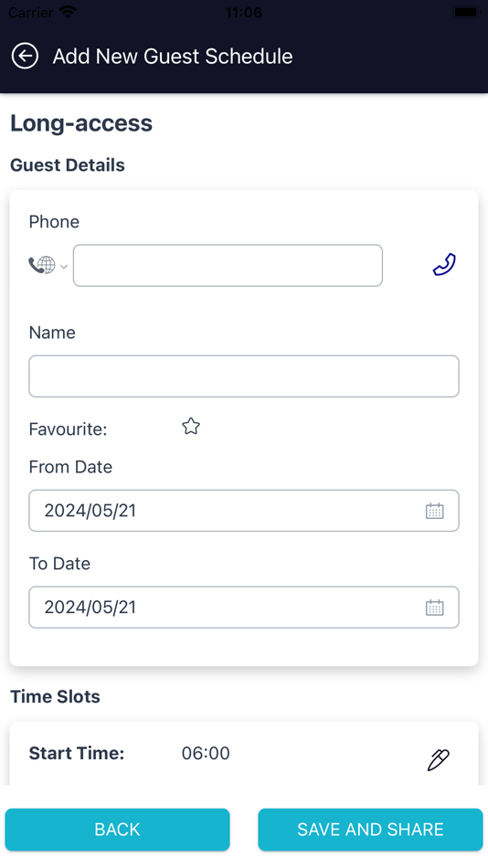The height and width of the screenshot is (868, 488).
Task: Focus the Phone number input field
Action: tap(228, 265)
